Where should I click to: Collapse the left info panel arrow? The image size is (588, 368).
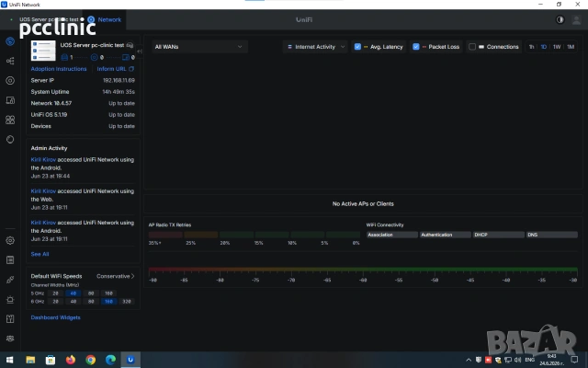pyautogui.click(x=139, y=52)
